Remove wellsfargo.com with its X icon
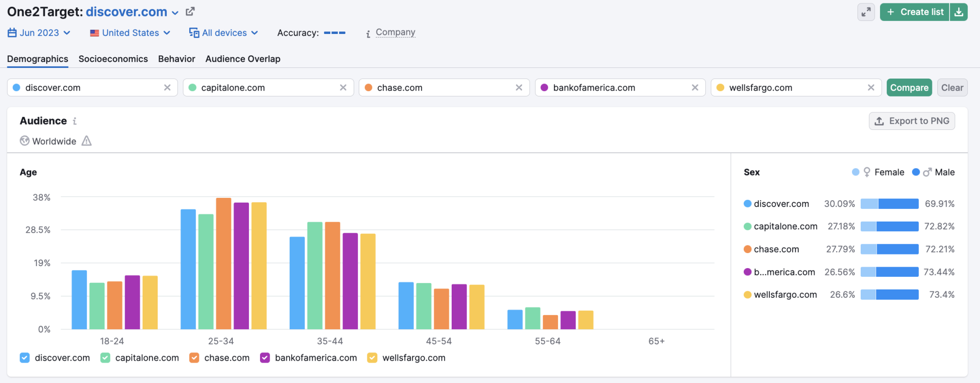Viewport: 980px width, 383px height. point(871,88)
